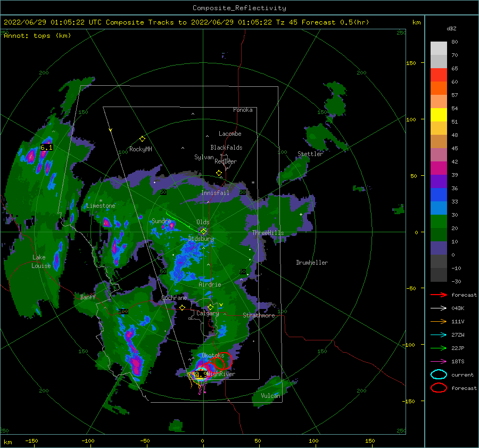Click the yellow diamond marker beside RockyMH

(x=142, y=139)
